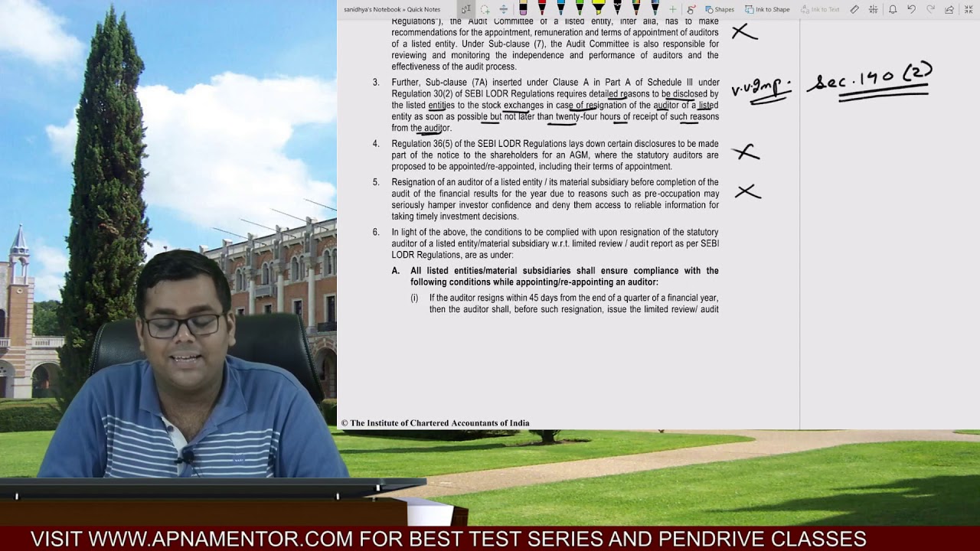980x551 pixels.
Task: Choose the insert space tool
Action: (x=503, y=9)
